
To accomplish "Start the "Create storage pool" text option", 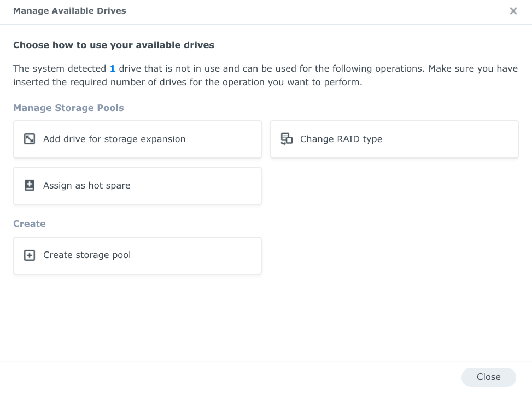I will (87, 255).
